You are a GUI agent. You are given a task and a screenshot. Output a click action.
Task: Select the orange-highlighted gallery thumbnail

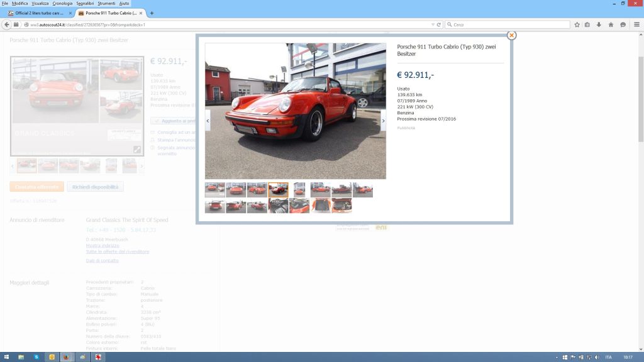(278, 190)
